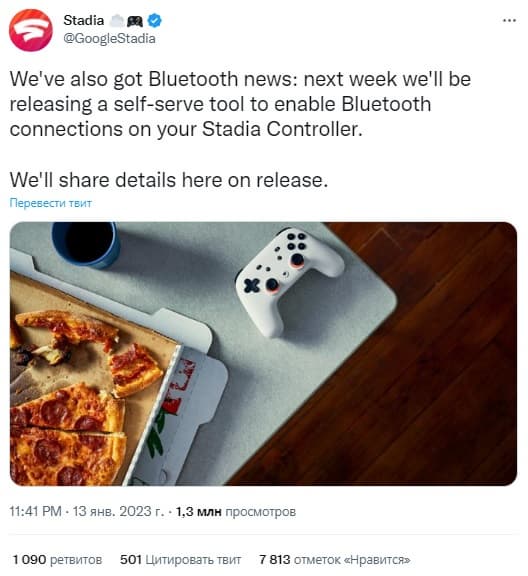Click the blue coffee cup in image
The image size is (528, 576).
tap(85, 244)
